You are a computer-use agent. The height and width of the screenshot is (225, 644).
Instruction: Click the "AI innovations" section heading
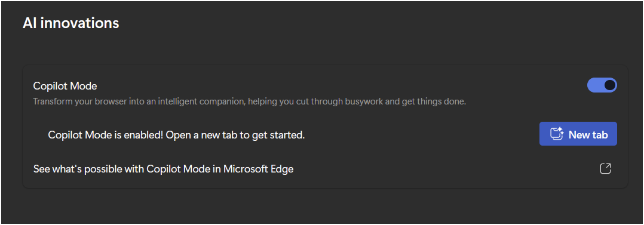click(70, 23)
